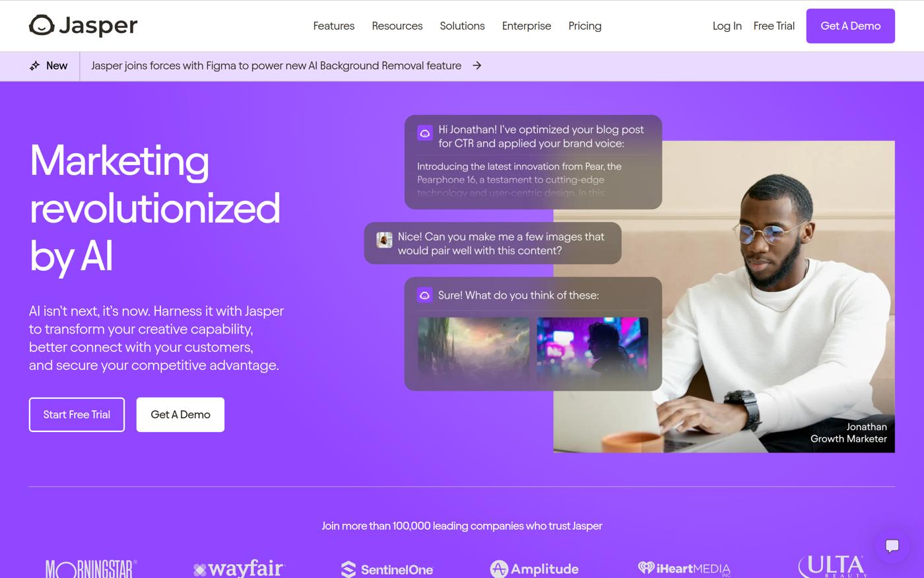Open the Solutions dropdown

(x=462, y=26)
